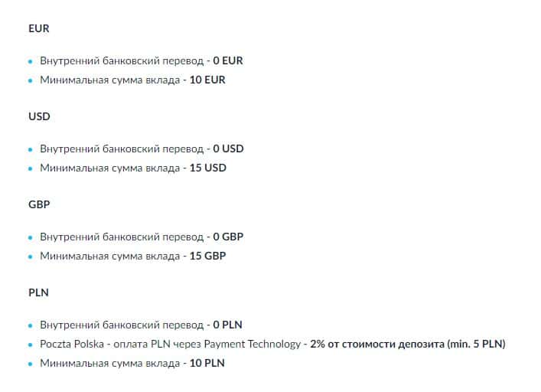The image size is (541, 392).
Task: Click the GBP section heading
Action: click(x=38, y=204)
